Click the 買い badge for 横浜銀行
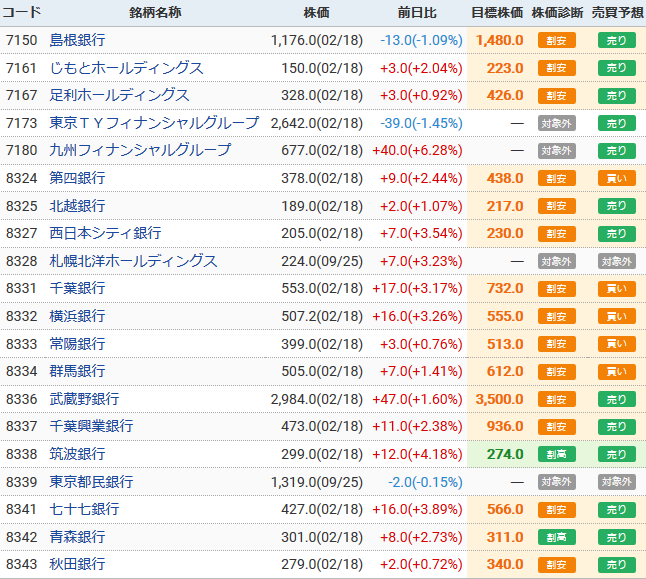 617,316
